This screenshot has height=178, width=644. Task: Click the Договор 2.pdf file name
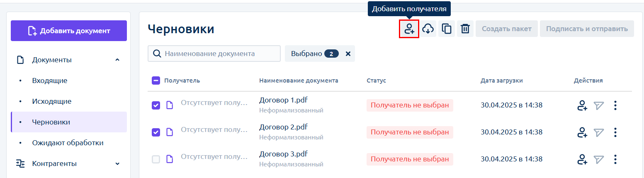[x=283, y=127]
